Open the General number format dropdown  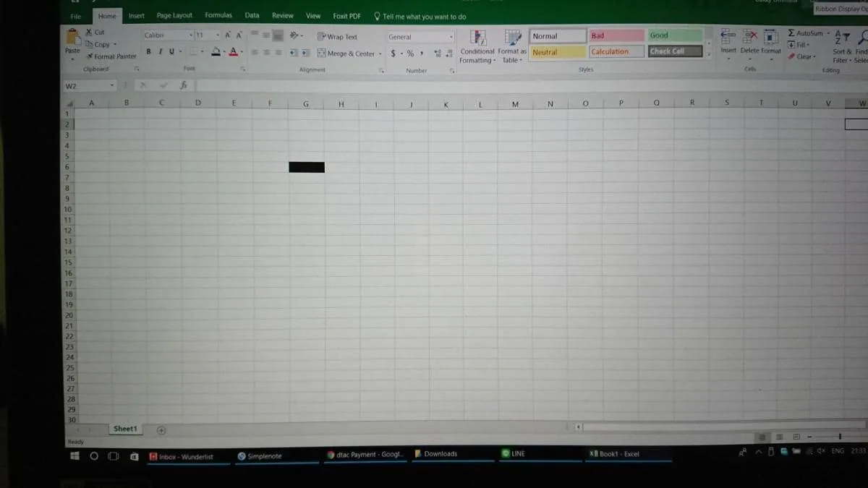point(451,37)
